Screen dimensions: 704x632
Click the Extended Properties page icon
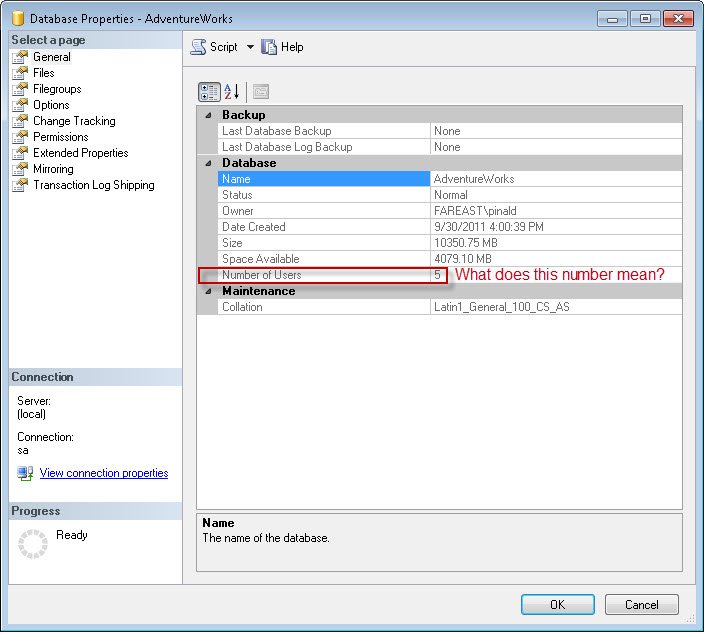pos(20,153)
